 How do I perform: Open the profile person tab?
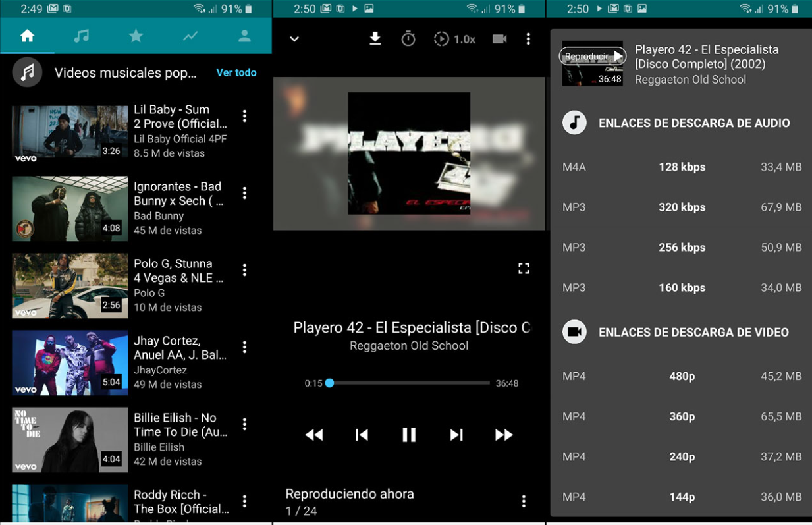click(x=244, y=36)
